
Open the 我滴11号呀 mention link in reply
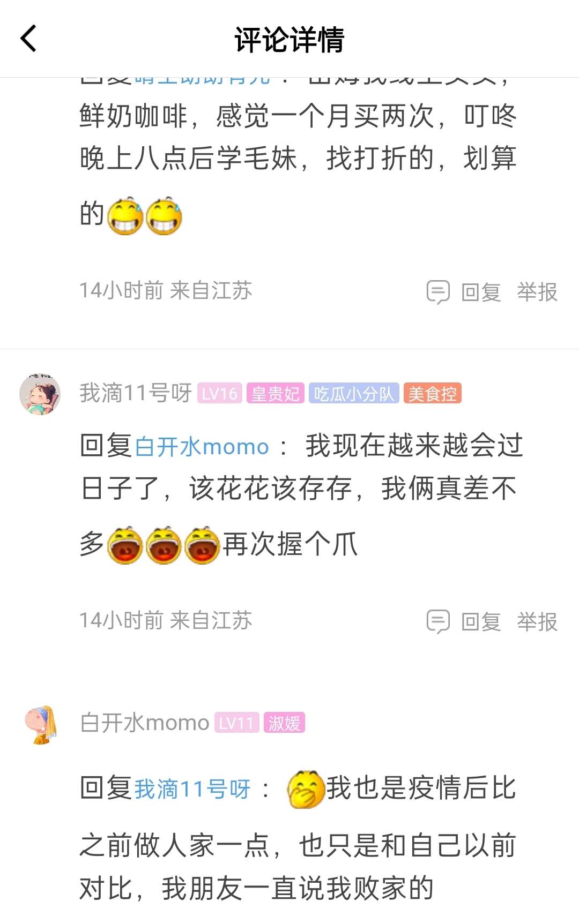(x=192, y=789)
